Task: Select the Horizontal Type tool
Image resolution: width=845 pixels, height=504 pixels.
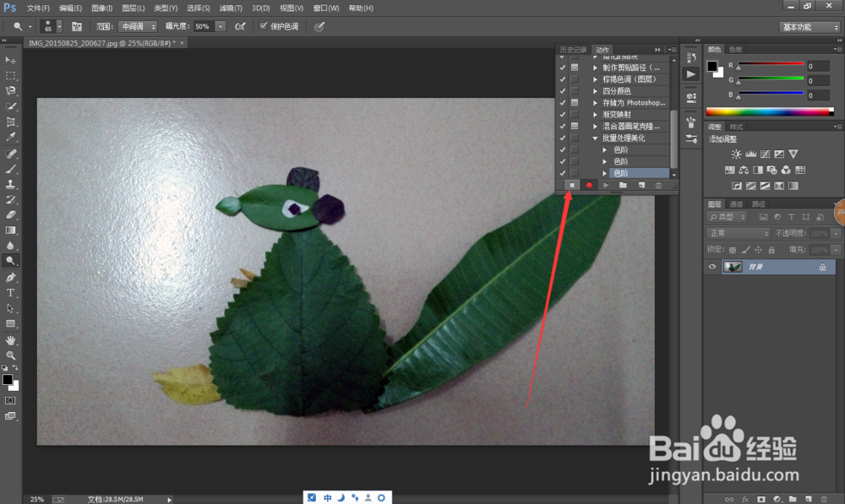Action: [10, 293]
